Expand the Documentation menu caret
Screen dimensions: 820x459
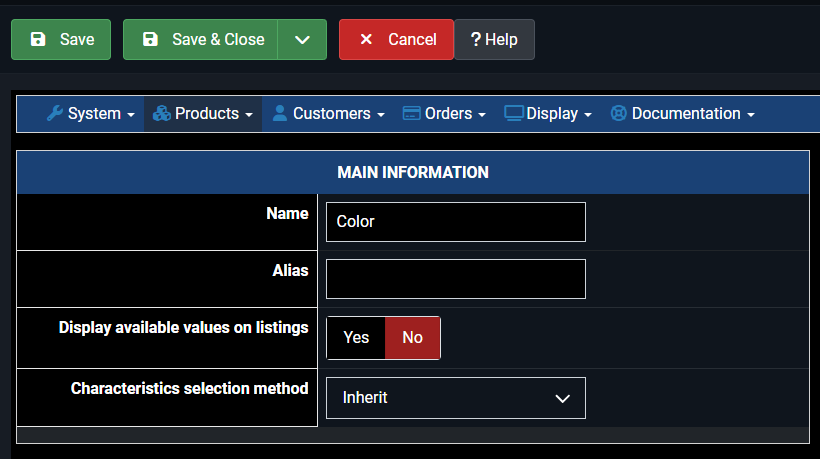(x=750, y=115)
